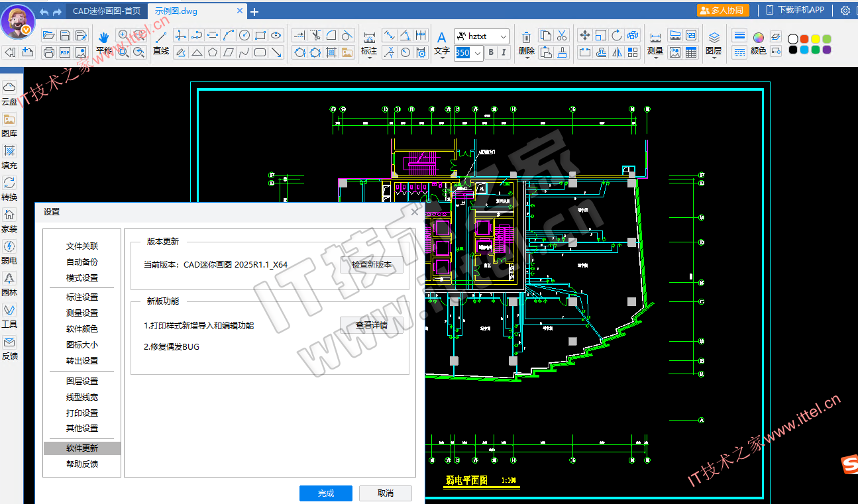Click the scissors Cut icon

(x=562, y=36)
